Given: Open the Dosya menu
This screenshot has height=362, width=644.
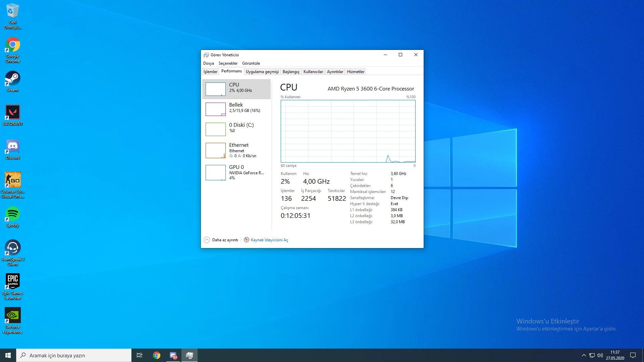Looking at the screenshot, I should coord(208,63).
